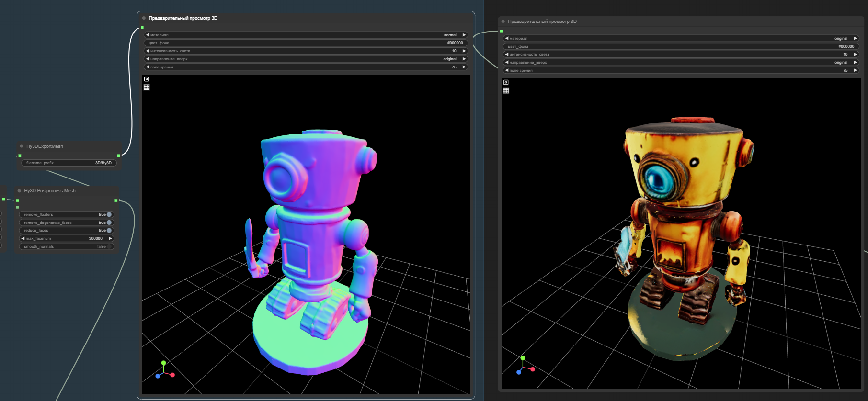Click the collapse dot of the left preview node
The width and height of the screenshot is (868, 401).
[x=144, y=18]
